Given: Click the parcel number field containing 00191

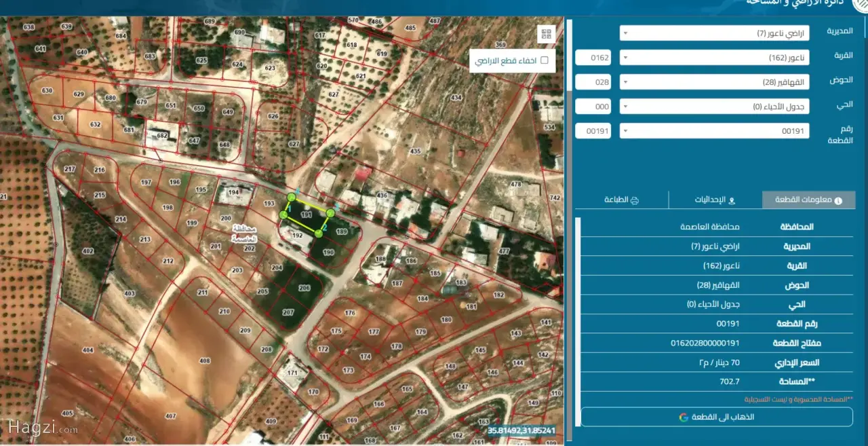Looking at the screenshot, I should (x=593, y=131).
